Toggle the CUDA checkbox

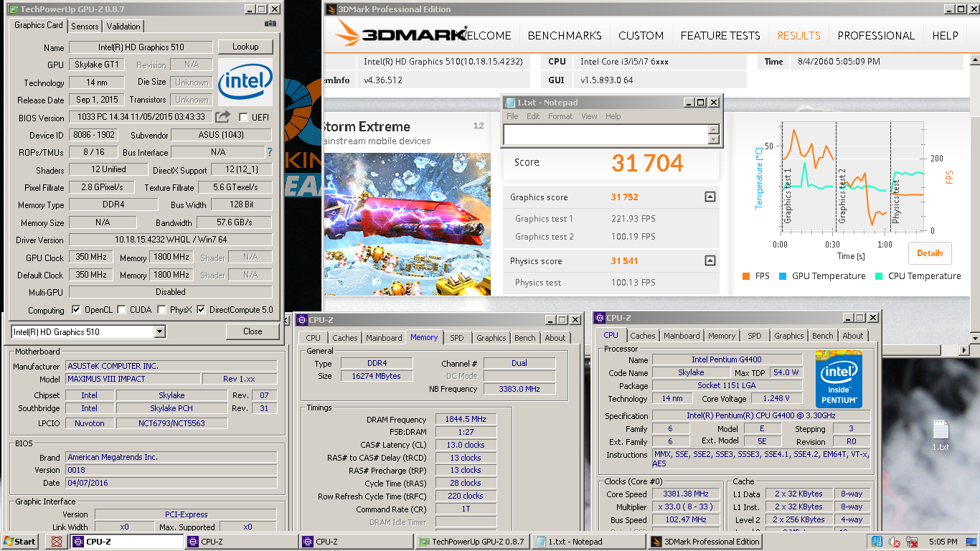[x=122, y=310]
